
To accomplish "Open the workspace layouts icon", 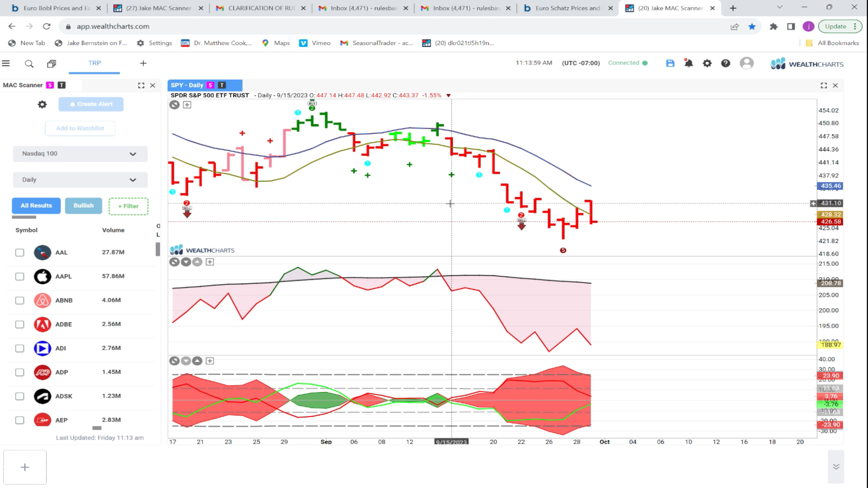I will [x=52, y=64].
